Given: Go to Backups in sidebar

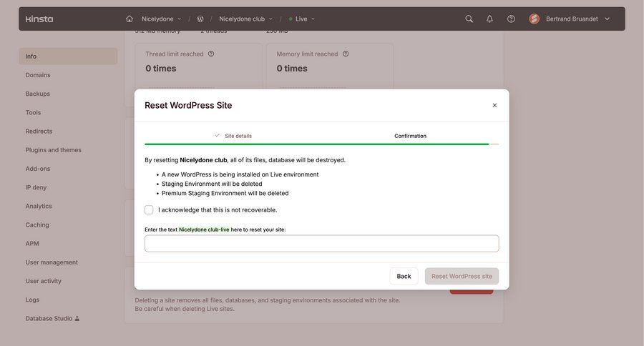Looking at the screenshot, I should click(x=38, y=94).
